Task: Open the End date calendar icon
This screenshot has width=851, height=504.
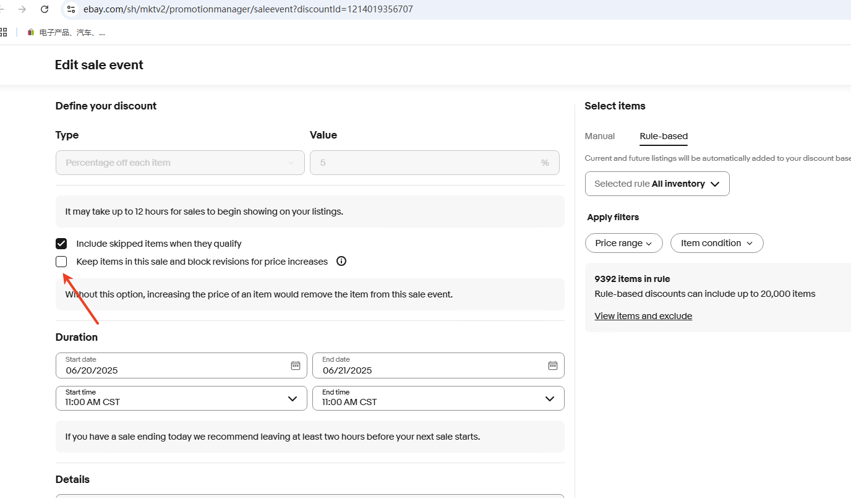Action: pos(553,365)
